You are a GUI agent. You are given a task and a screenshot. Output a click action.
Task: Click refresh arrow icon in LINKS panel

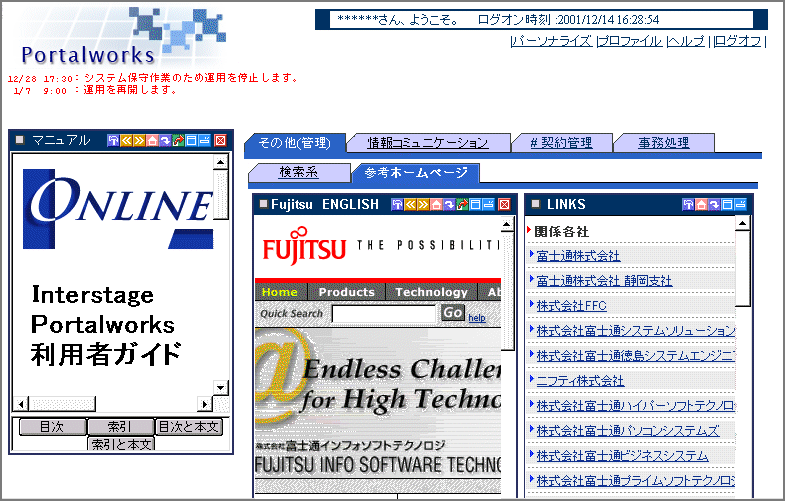pos(714,204)
